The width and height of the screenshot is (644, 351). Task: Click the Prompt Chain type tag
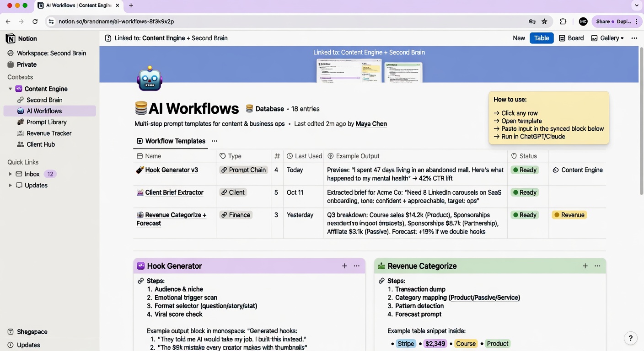click(243, 170)
